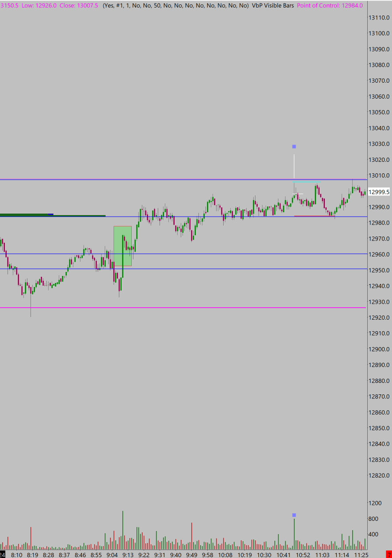
Task: Click the 13110.0 price scale label
Action: pyautogui.click(x=379, y=18)
